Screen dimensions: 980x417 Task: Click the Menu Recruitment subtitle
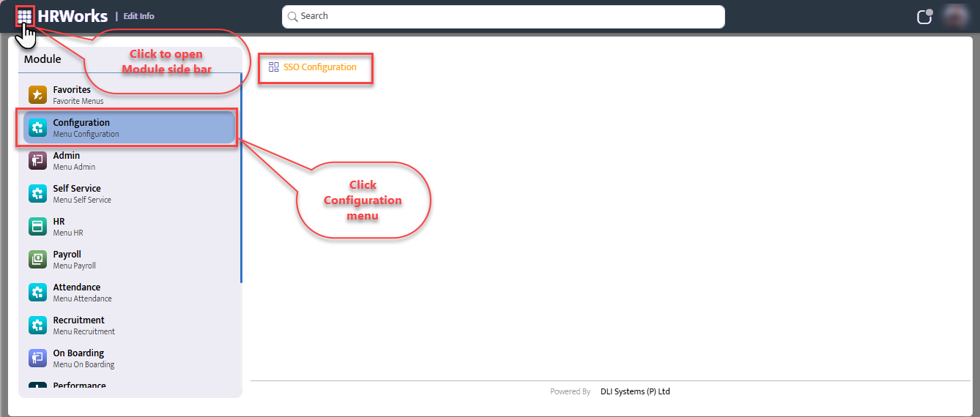pyautogui.click(x=84, y=331)
